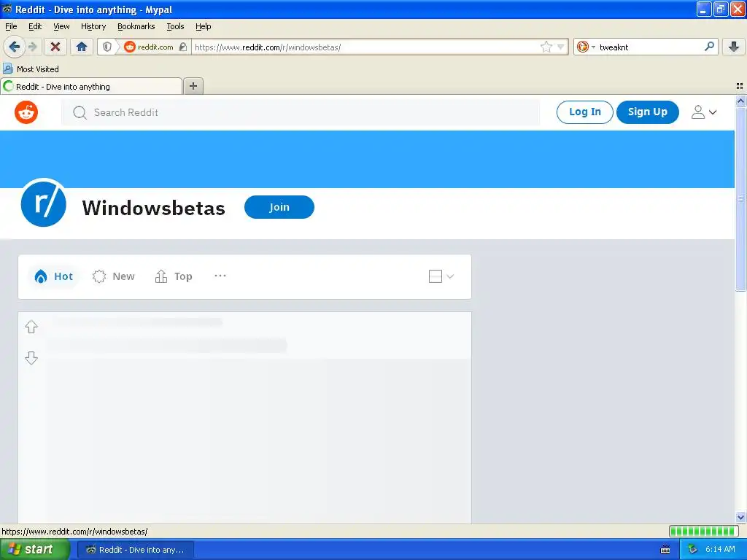Open the View menu
747x560 pixels.
click(61, 26)
